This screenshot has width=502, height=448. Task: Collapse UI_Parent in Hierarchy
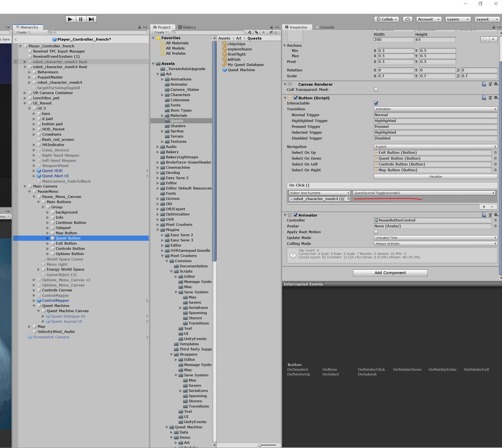[x=25, y=103]
